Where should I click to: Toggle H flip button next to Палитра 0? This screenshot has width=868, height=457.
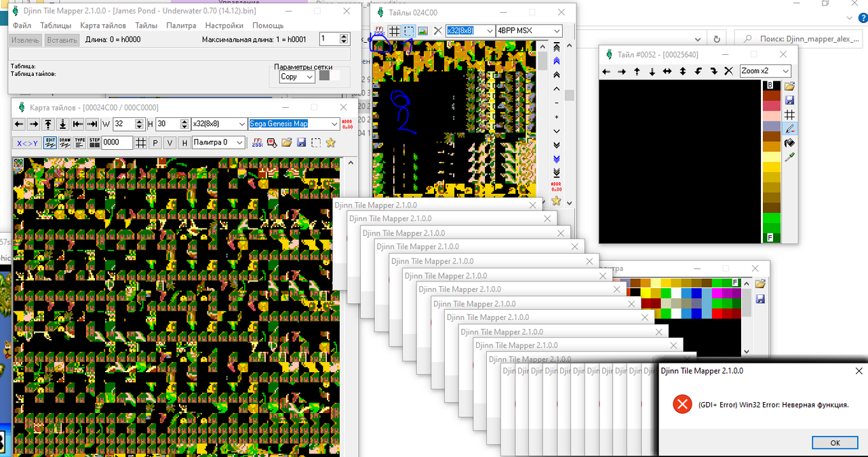pos(184,142)
